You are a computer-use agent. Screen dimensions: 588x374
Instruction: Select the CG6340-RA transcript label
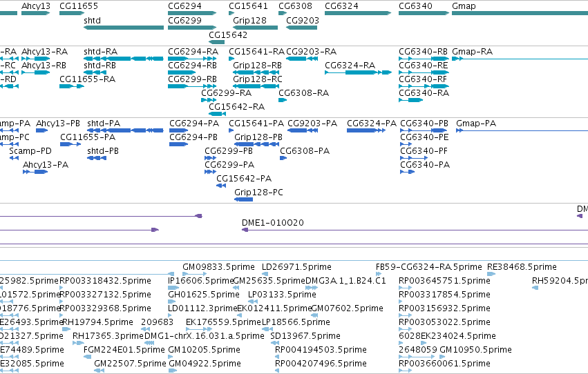click(x=424, y=93)
